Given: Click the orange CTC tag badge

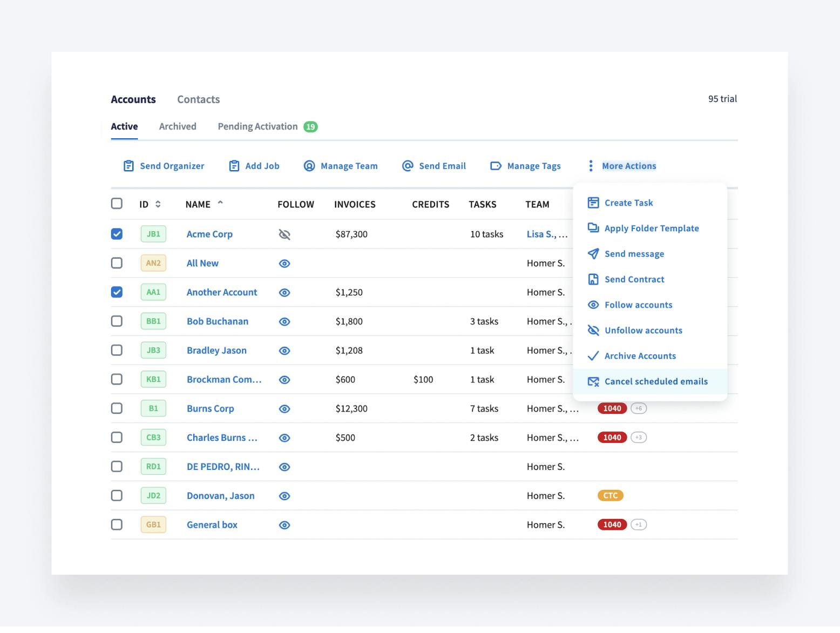Looking at the screenshot, I should 610,496.
